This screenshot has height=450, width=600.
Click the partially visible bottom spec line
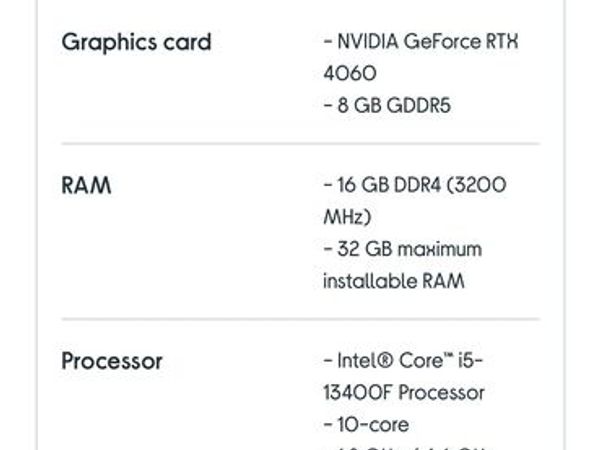pyautogui.click(x=406, y=447)
